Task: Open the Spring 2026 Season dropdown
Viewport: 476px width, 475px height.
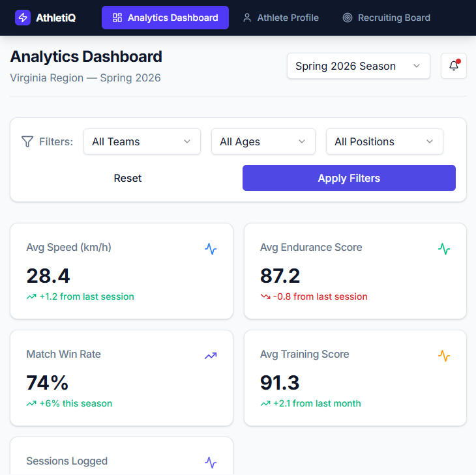Action: [x=359, y=66]
